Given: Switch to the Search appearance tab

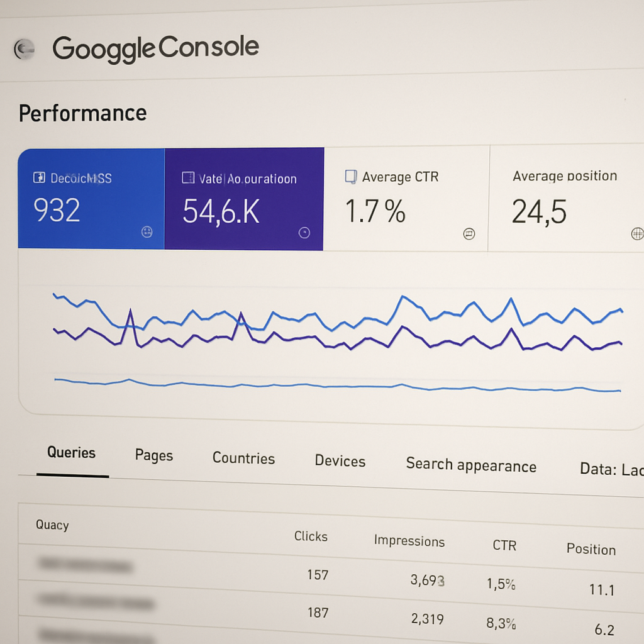Looking at the screenshot, I should pos(471,466).
